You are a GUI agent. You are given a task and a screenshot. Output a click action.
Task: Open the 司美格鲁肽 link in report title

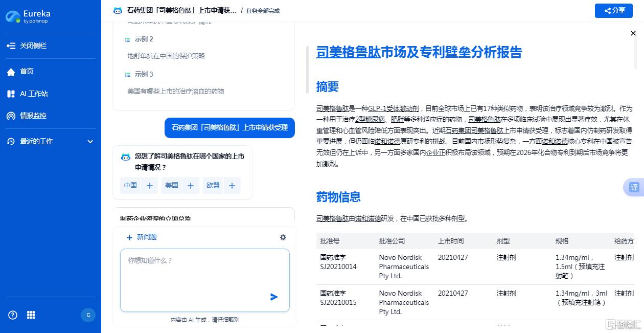[x=348, y=52]
